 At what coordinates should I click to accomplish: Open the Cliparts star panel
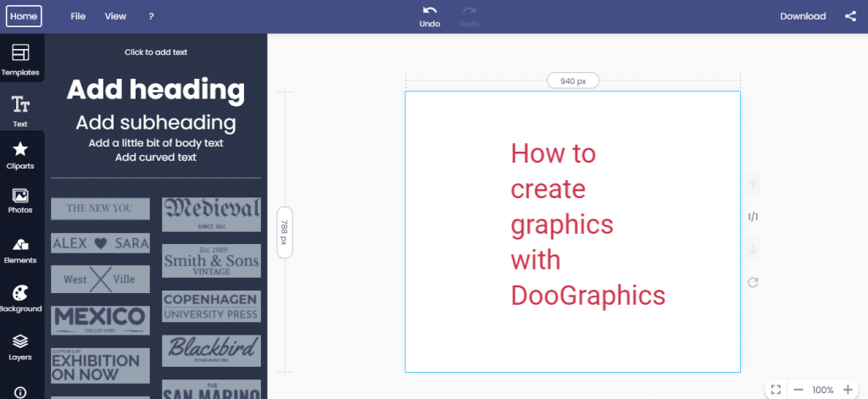(20, 155)
